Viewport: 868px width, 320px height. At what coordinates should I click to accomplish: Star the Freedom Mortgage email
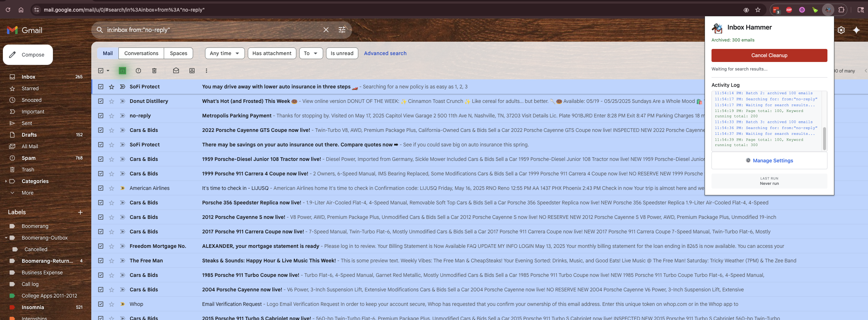click(112, 246)
